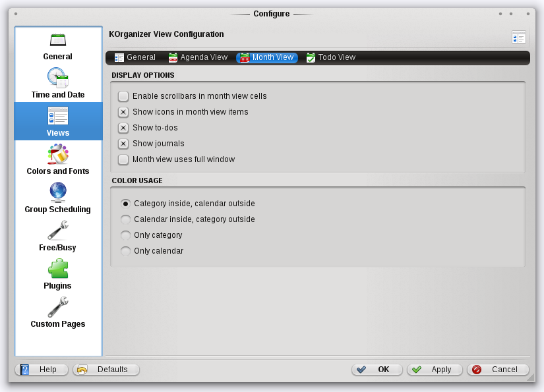The image size is (544, 392).
Task: Open the Plugins puzzle-piece page
Action: click(x=58, y=274)
